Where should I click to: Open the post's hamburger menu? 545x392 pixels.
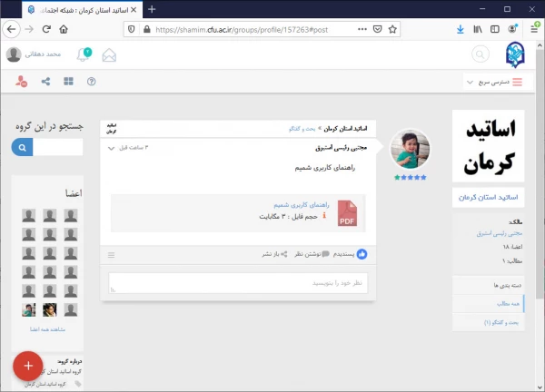[x=112, y=255]
